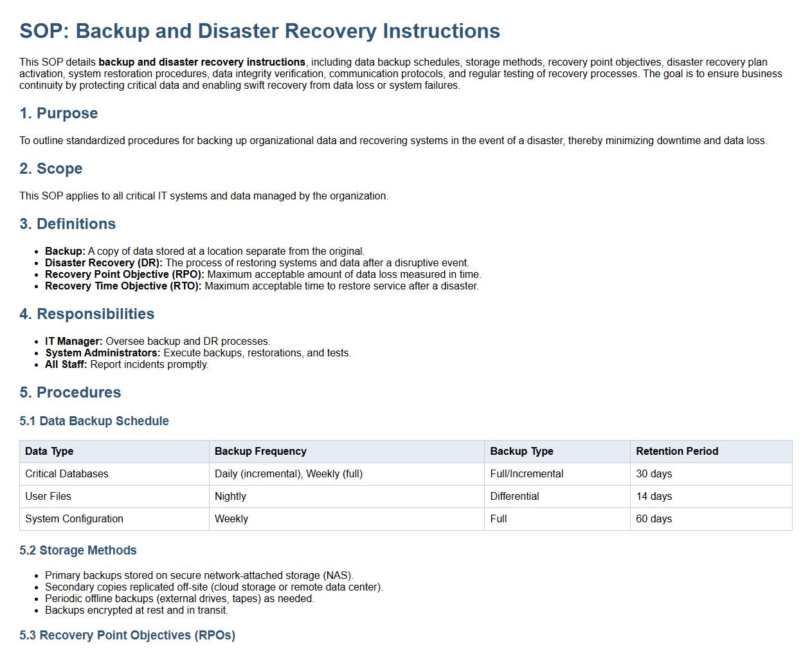812x651 pixels.
Task: Click the 'Retention Period' table column header
Action: 677,451
